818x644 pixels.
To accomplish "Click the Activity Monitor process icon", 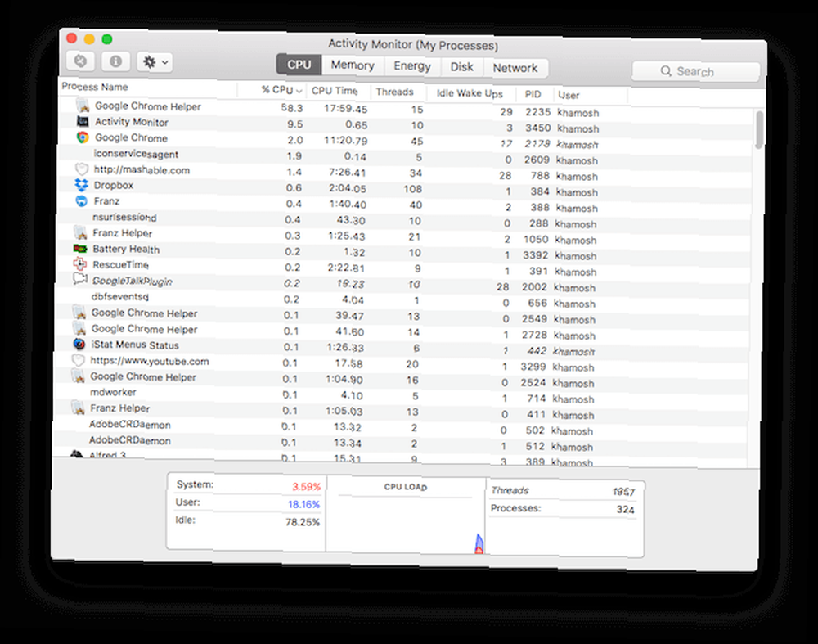I will click(x=83, y=121).
